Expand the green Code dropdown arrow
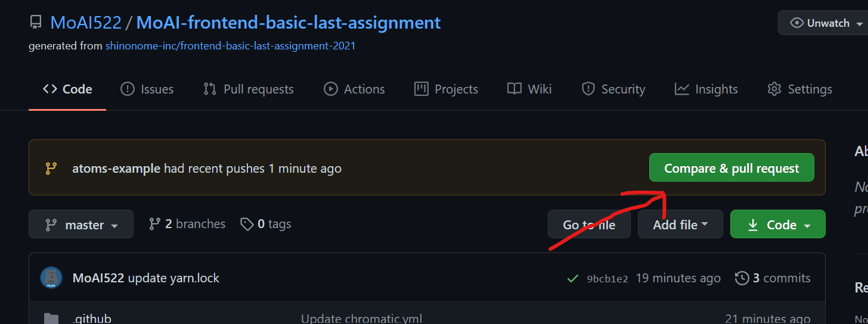 click(x=807, y=226)
